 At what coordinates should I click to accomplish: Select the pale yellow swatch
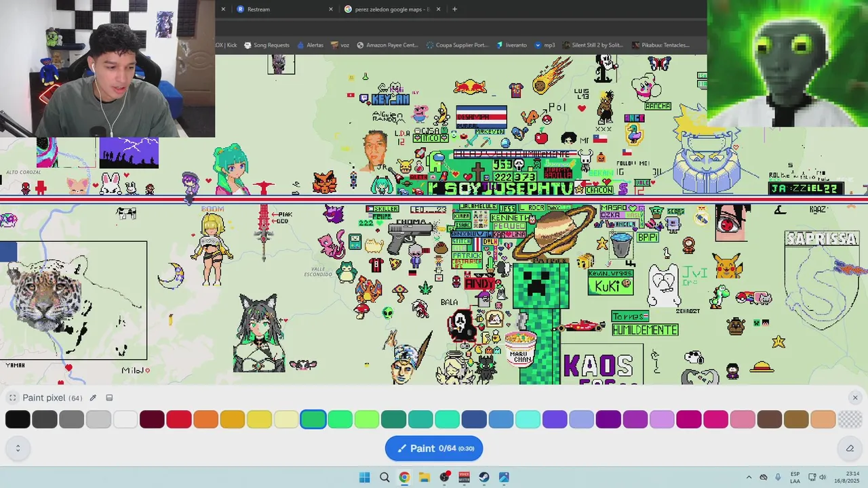[x=286, y=420]
